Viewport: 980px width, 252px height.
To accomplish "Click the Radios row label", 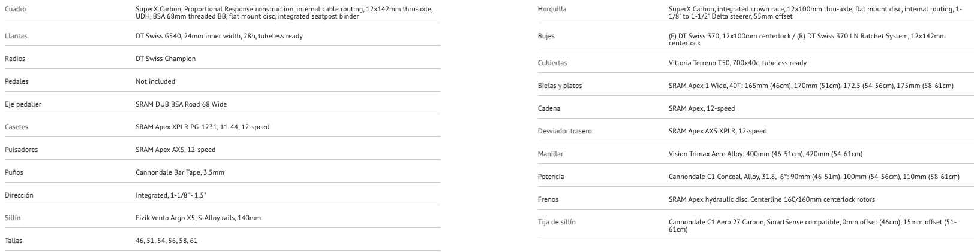I will (14, 59).
